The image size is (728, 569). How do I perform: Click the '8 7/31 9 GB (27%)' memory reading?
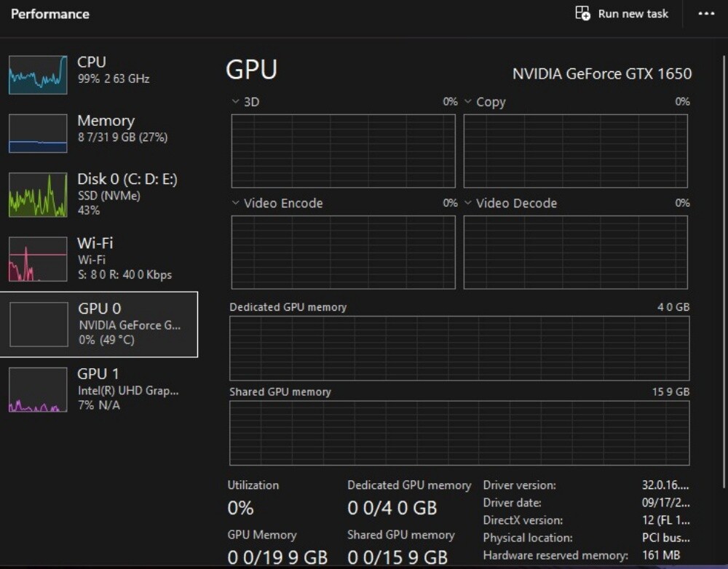(x=122, y=137)
